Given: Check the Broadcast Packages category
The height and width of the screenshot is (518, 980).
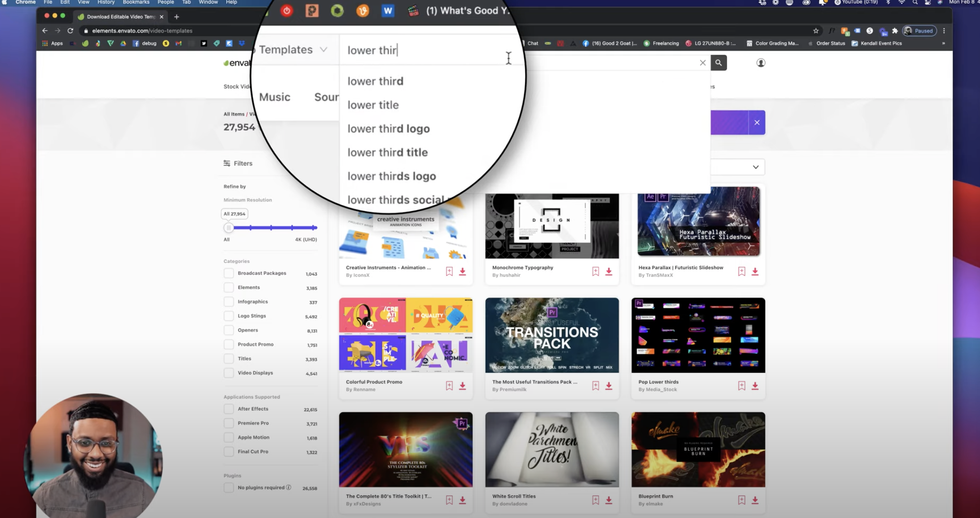Looking at the screenshot, I should click(x=229, y=273).
